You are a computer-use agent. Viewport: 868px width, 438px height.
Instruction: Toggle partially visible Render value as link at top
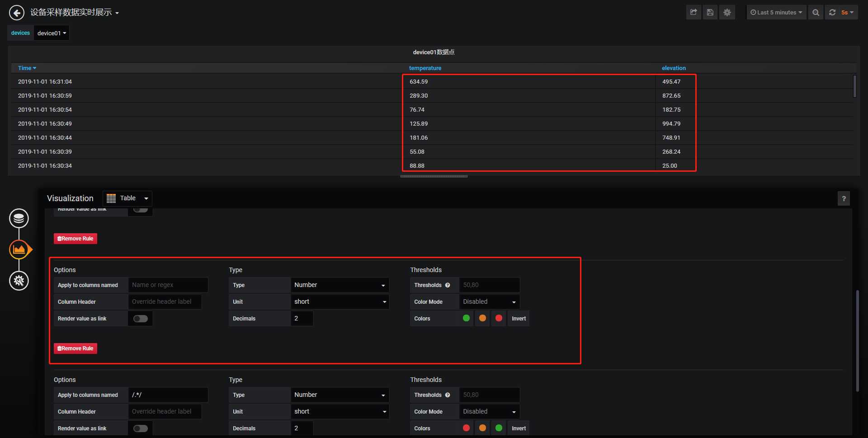click(x=141, y=210)
